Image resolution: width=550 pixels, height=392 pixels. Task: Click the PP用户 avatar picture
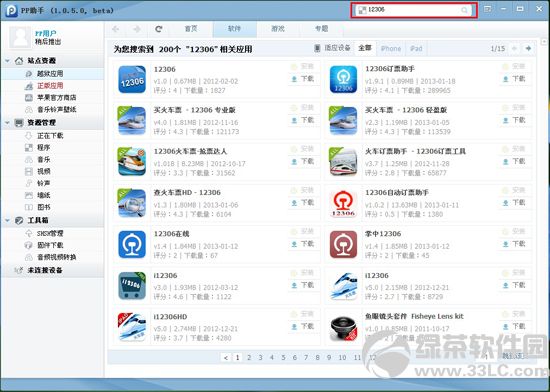[x=20, y=37]
